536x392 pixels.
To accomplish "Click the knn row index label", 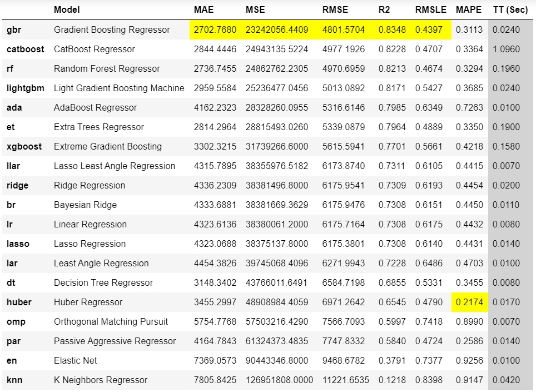I will [x=14, y=380].
